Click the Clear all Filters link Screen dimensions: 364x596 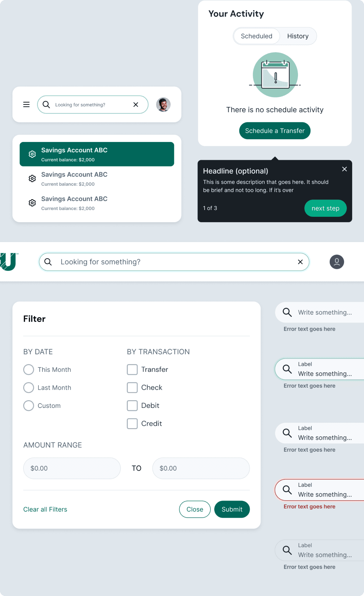[x=45, y=509]
